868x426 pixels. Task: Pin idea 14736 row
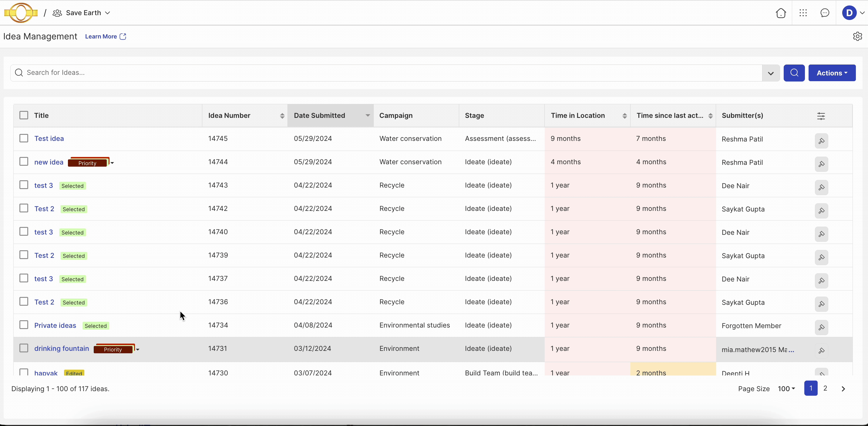click(821, 304)
